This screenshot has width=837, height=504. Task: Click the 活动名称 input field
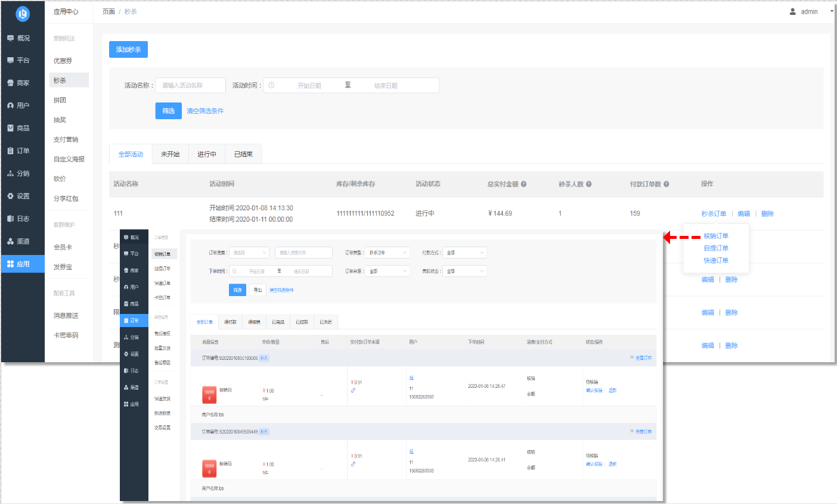pos(190,86)
